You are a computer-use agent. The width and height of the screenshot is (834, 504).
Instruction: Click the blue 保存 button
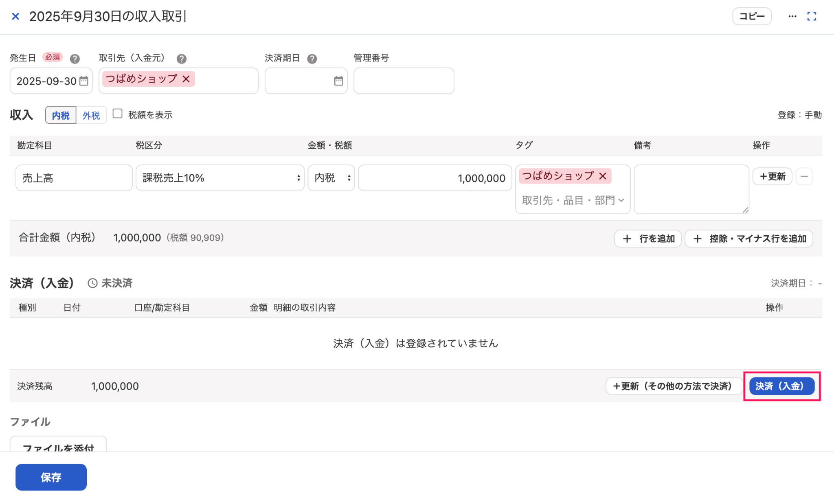pos(51,477)
